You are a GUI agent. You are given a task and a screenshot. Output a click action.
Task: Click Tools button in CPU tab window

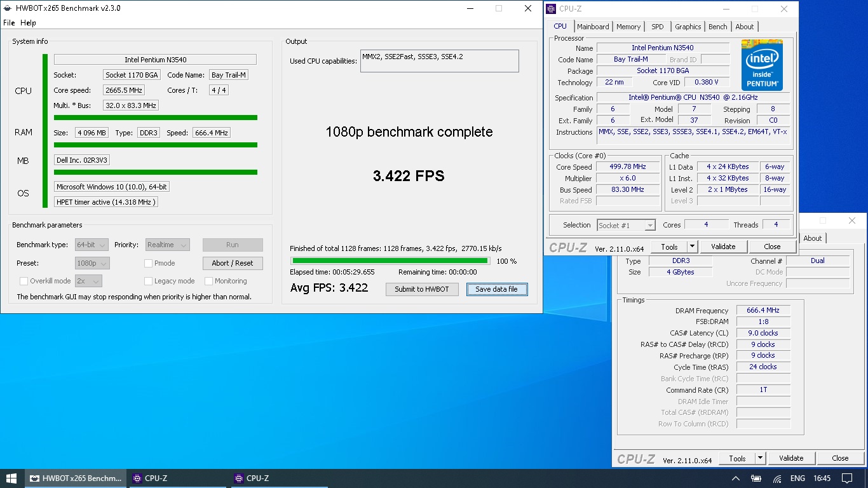click(x=669, y=247)
